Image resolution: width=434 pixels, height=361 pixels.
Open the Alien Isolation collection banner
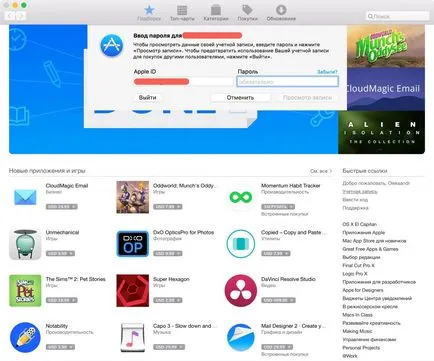[x=381, y=132]
